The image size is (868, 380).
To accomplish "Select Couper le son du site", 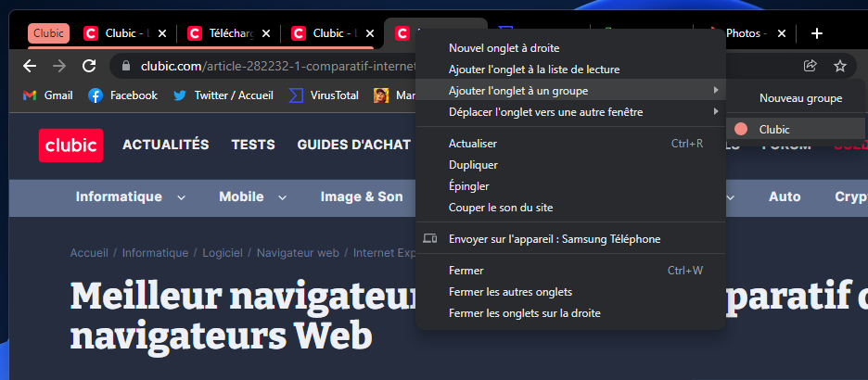I will tap(570, 208).
